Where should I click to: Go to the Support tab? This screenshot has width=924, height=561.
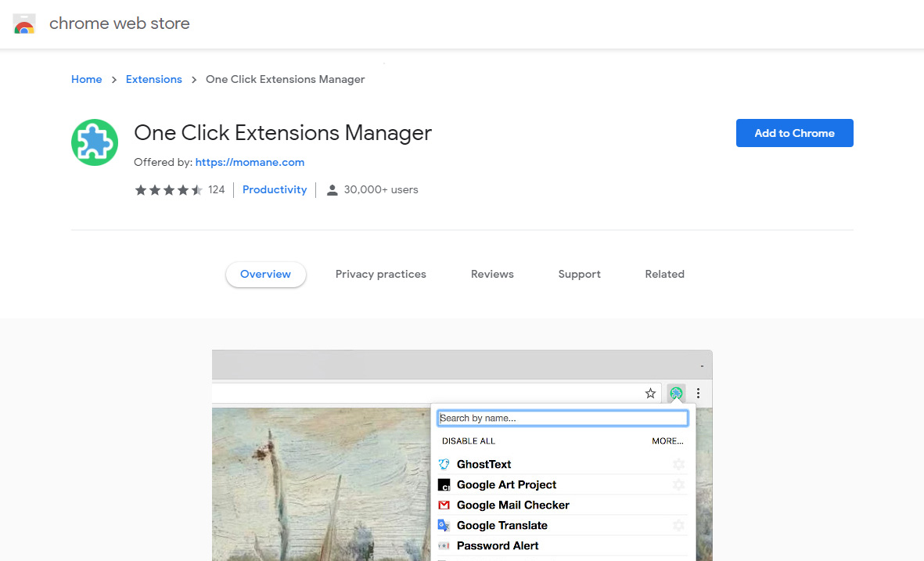click(580, 275)
